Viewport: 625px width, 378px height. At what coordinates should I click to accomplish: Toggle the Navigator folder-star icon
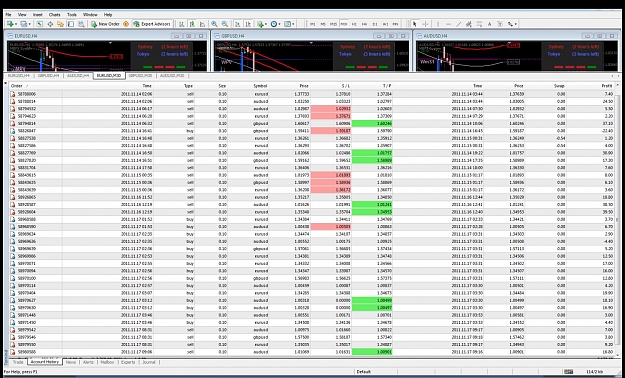click(60, 24)
